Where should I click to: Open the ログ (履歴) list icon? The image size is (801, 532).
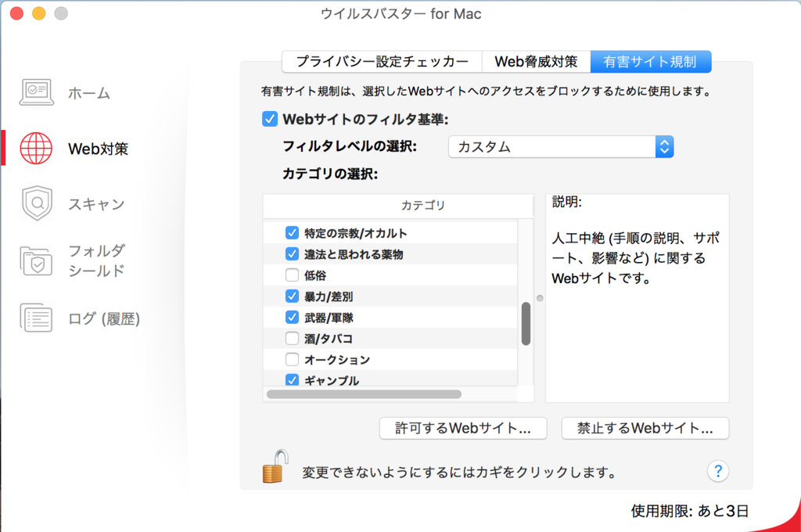[36, 318]
